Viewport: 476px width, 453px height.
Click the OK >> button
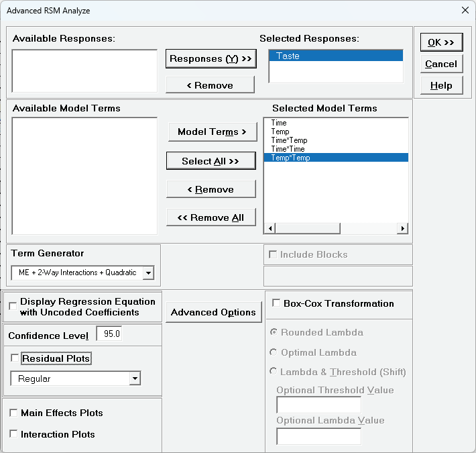pos(441,42)
